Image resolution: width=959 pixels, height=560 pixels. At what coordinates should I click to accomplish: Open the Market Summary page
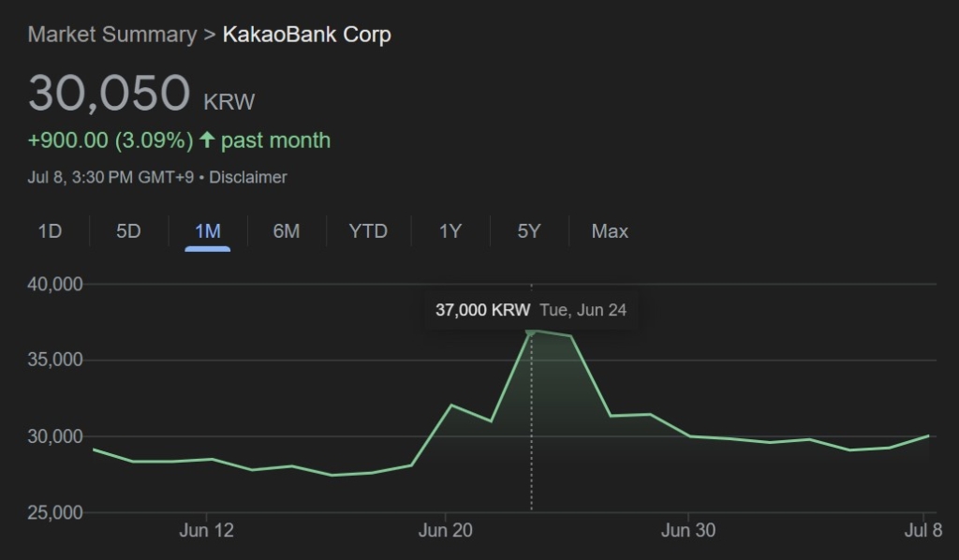pyautogui.click(x=111, y=34)
